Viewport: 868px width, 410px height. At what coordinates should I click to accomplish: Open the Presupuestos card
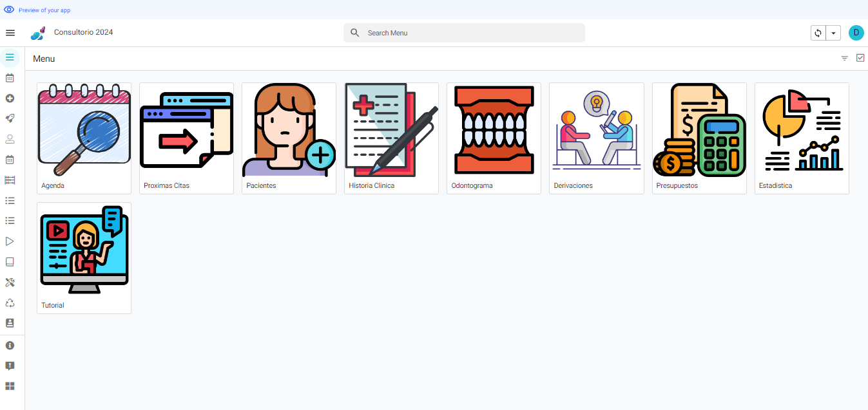(x=699, y=138)
